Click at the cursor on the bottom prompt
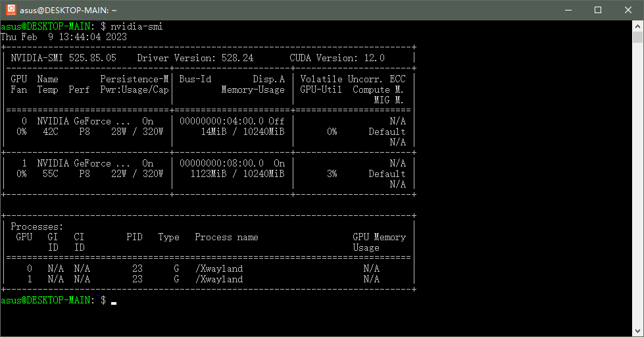This screenshot has height=337, width=644. tap(114, 301)
